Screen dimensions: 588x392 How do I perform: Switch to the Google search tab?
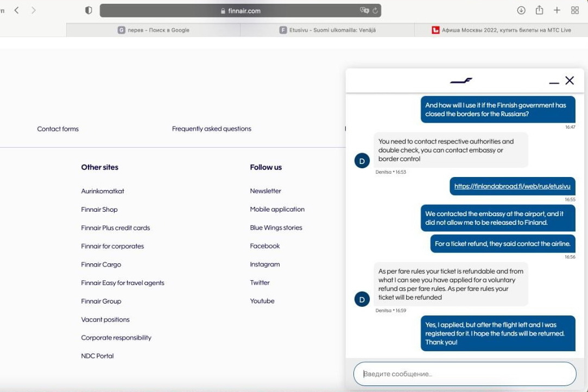pos(153,30)
